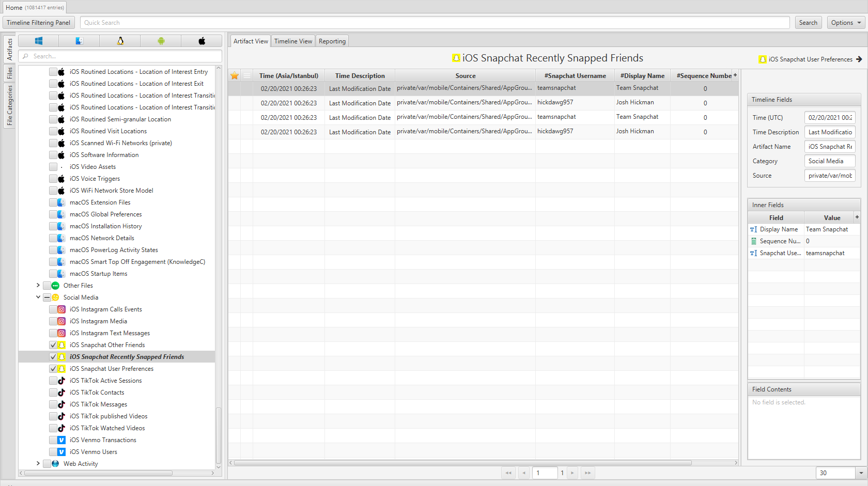Click the Web Activity globe icon
This screenshot has height=486, width=868.
[55, 464]
